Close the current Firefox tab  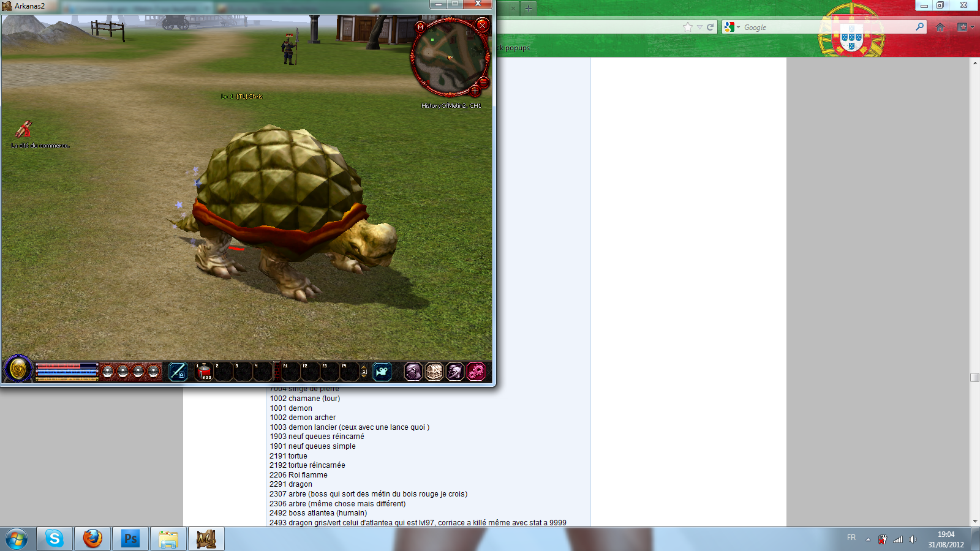tap(513, 9)
